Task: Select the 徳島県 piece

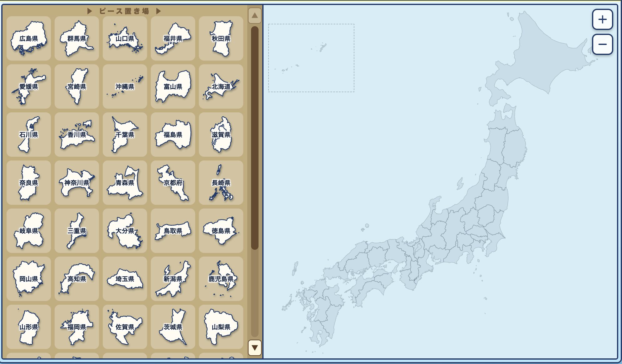Action: tap(221, 231)
